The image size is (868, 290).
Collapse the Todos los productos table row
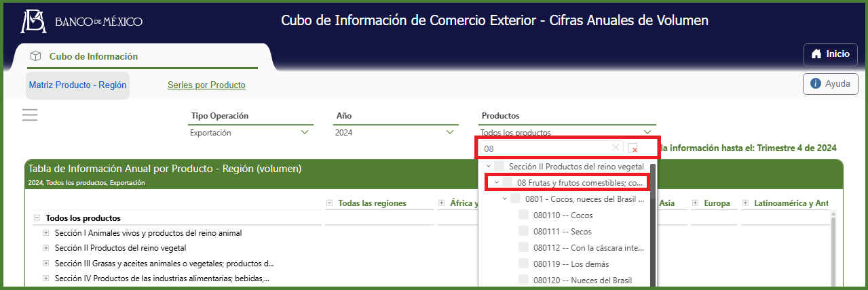point(37,218)
